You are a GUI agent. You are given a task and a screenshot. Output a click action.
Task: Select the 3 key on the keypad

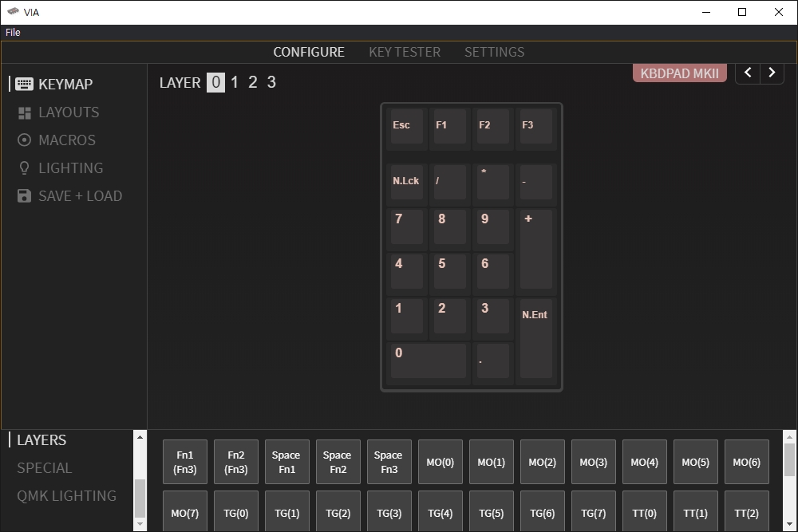[x=492, y=318]
